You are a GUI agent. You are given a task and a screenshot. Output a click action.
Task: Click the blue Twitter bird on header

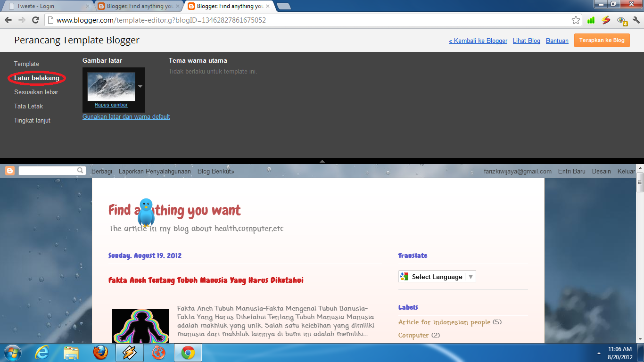[x=146, y=213]
